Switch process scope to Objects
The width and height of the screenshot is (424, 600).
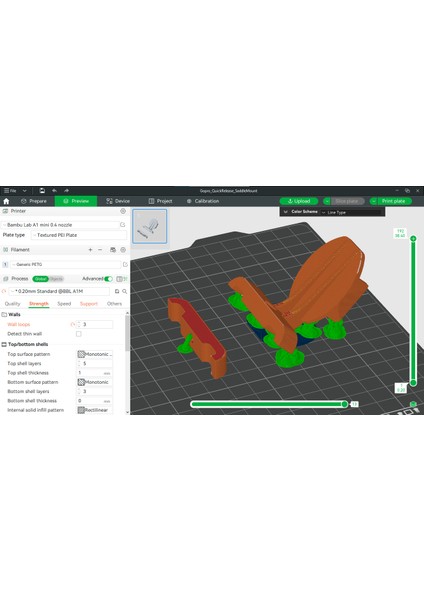[56, 279]
